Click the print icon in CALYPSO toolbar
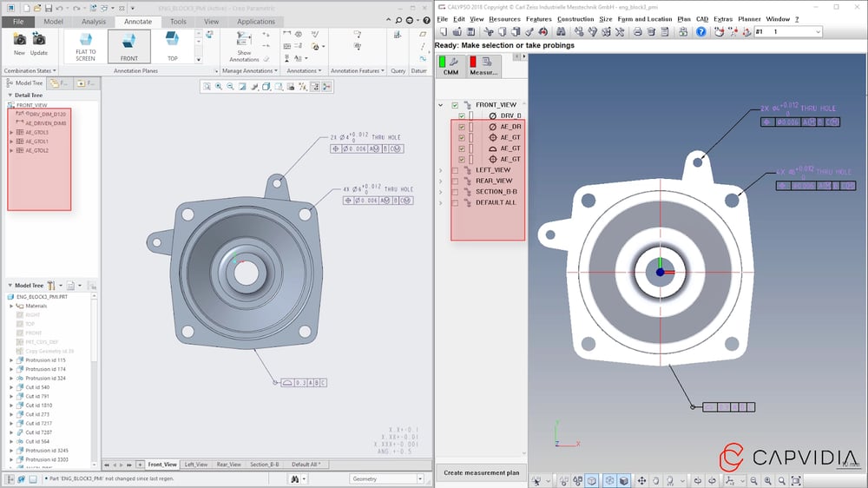This screenshot has height=488, width=868. [637, 32]
